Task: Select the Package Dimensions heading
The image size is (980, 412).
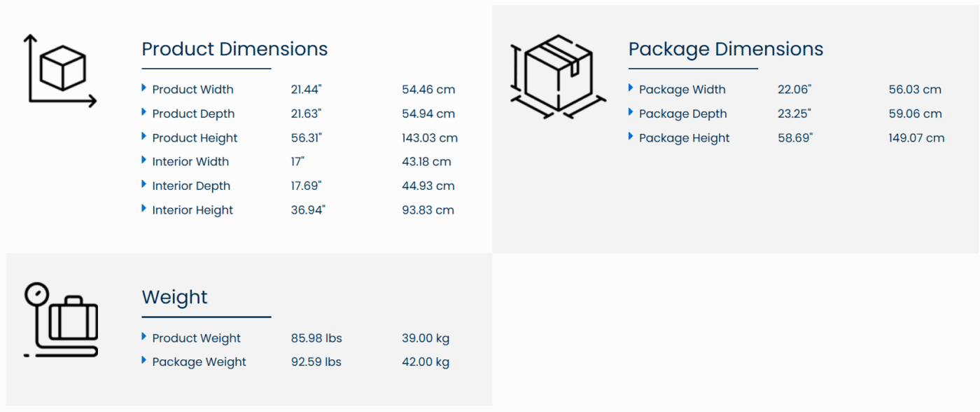Action: click(x=726, y=49)
